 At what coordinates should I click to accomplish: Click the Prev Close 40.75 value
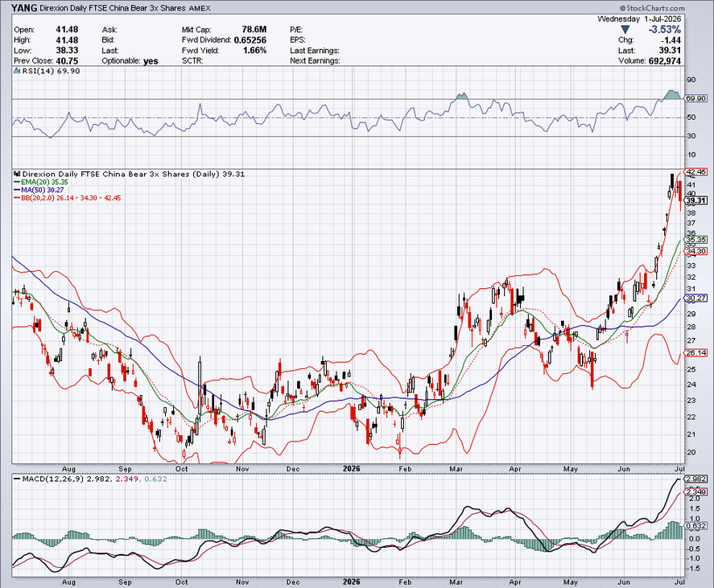[67, 61]
